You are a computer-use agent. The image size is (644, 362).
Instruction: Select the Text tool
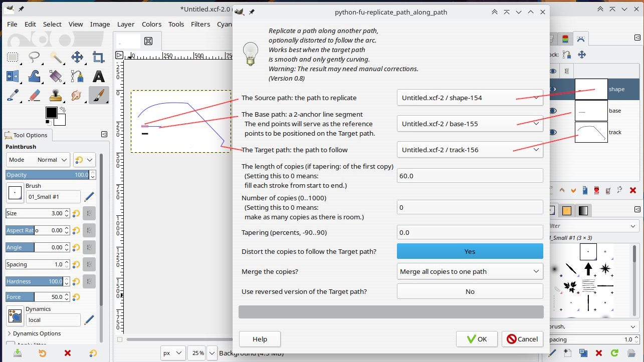[99, 76]
